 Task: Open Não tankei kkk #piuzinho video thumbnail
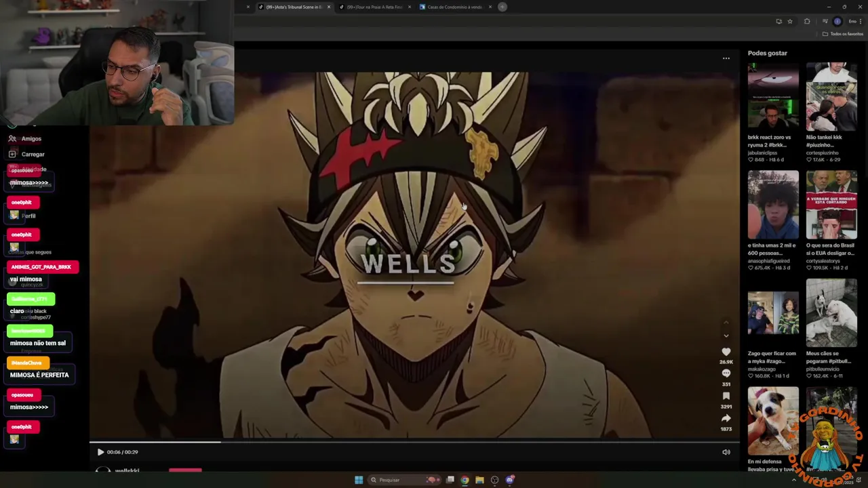831,96
